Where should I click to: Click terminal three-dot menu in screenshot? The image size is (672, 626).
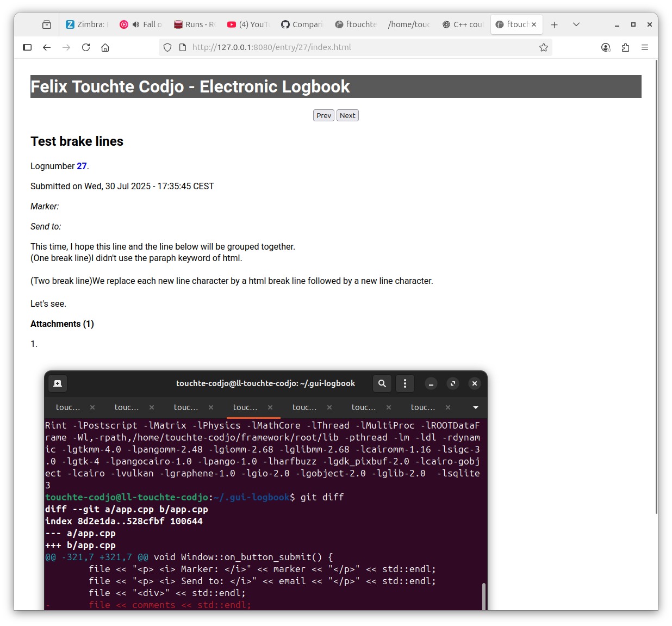(x=405, y=383)
